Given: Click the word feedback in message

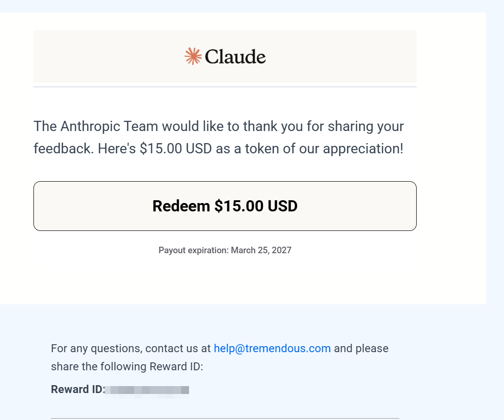Looking at the screenshot, I should pos(62,149).
